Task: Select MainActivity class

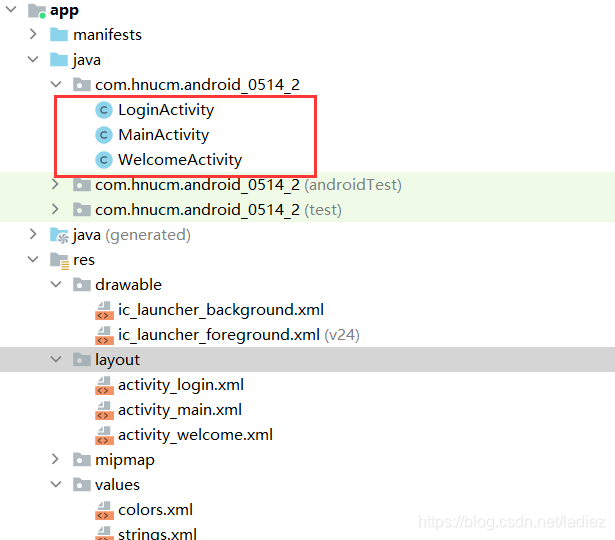Action: coord(164,135)
